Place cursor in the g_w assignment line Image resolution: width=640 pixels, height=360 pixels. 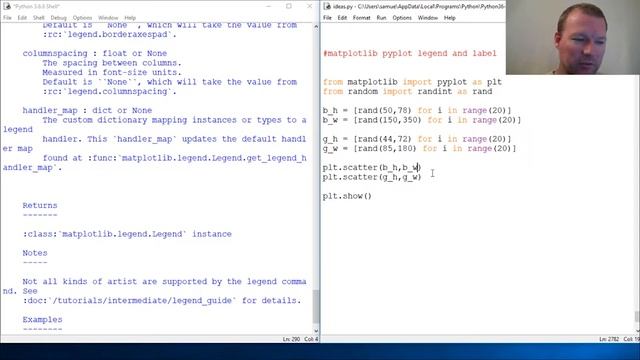point(419,149)
